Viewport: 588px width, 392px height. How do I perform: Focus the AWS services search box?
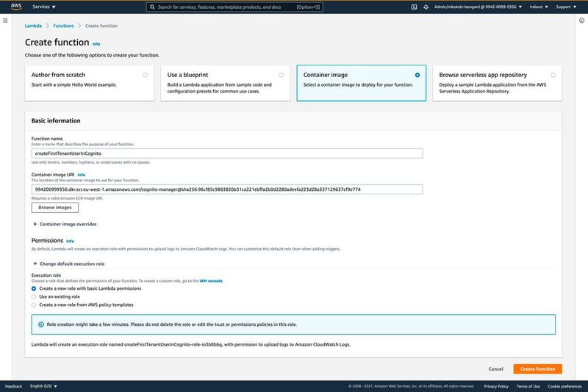click(234, 7)
